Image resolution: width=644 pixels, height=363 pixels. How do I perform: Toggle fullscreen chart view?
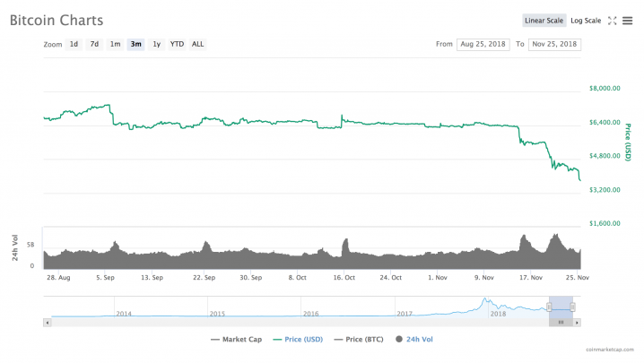click(x=612, y=21)
